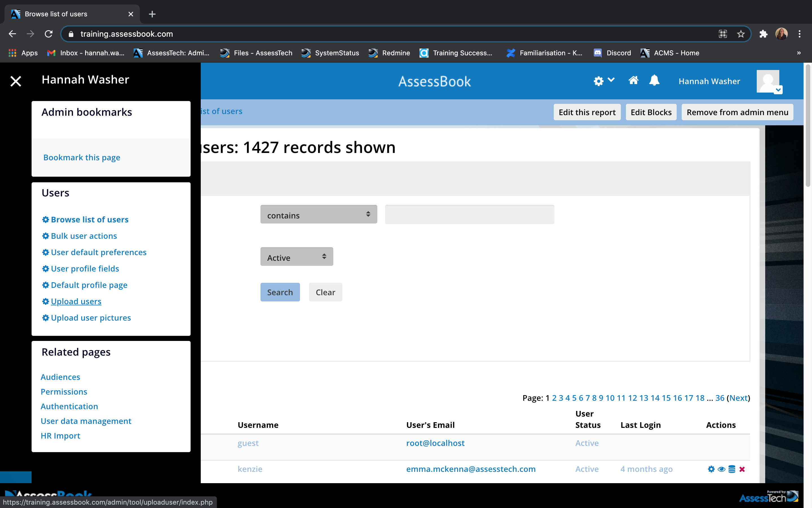Image resolution: width=812 pixels, height=508 pixels.
Task: Open ACMS - Home bookmark
Action: (x=670, y=53)
